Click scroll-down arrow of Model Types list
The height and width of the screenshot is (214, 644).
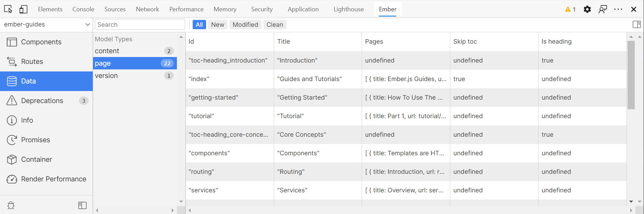coord(181,202)
